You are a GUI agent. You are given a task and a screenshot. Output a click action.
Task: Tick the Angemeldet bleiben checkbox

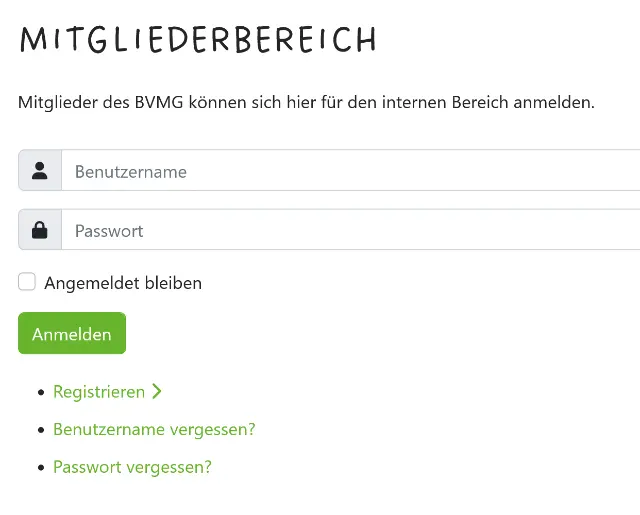point(27,282)
